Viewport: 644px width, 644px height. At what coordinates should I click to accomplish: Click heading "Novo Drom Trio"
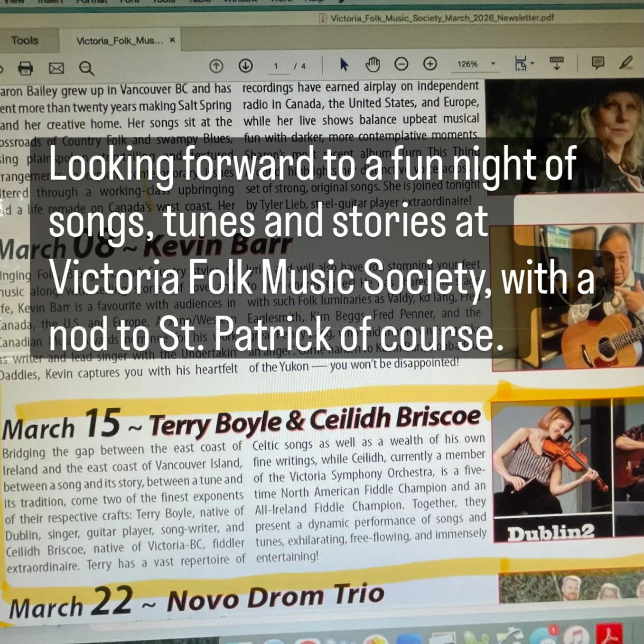276,597
